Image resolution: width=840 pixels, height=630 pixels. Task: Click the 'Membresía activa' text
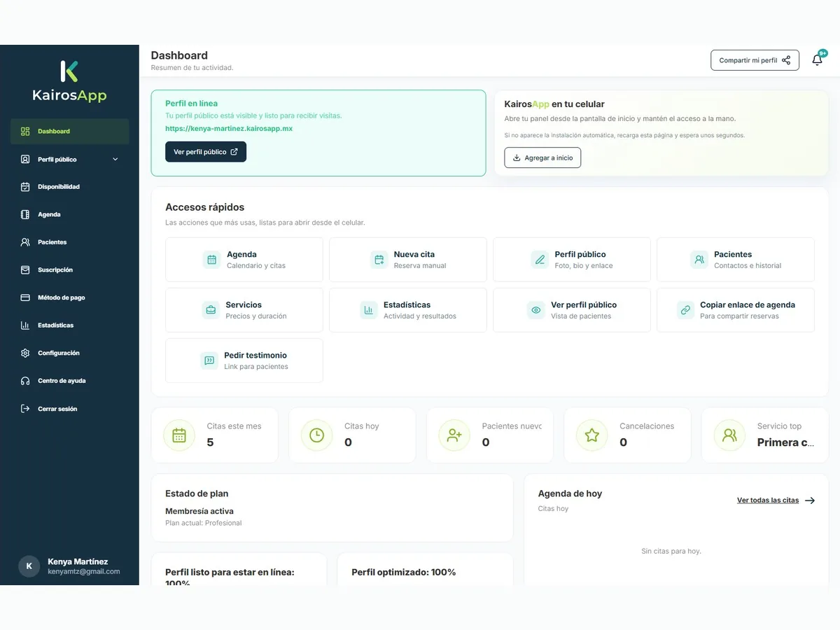(x=199, y=512)
